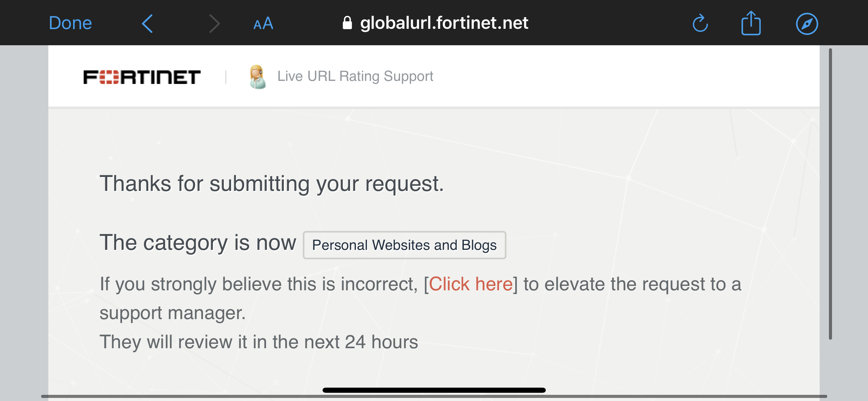The width and height of the screenshot is (868, 401).
Task: Click the red Click here link
Action: click(x=471, y=284)
